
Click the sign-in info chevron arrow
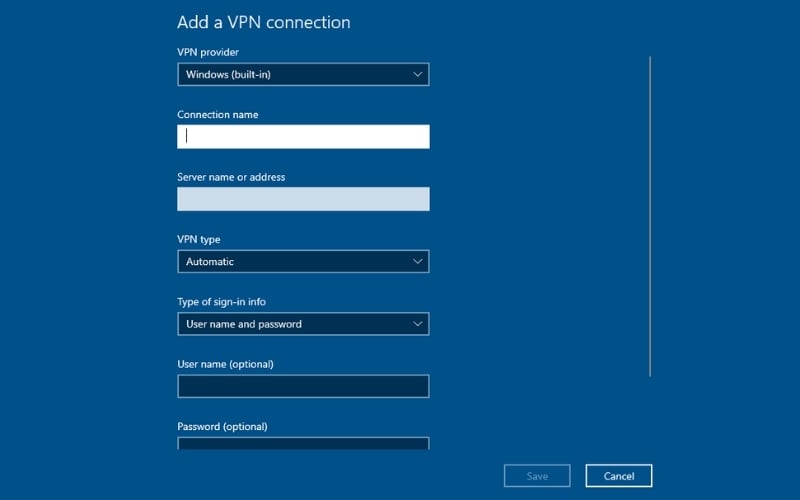[418, 324]
